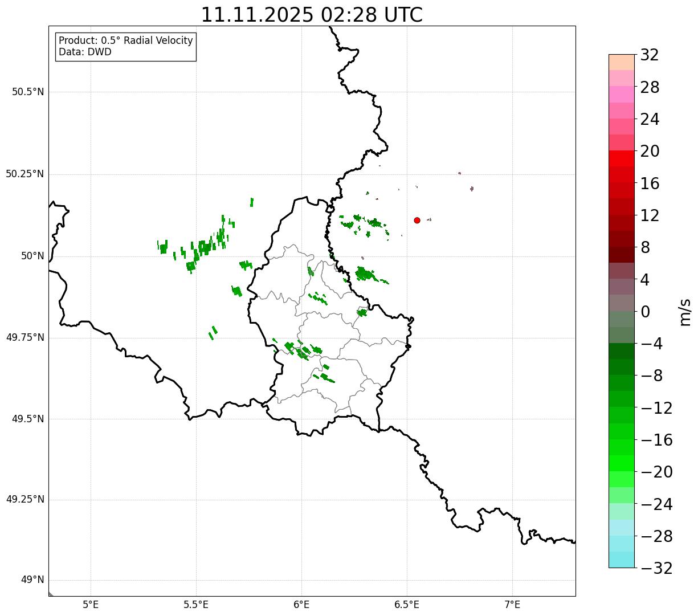Screen dimensions: 698x616
Task: Click the 49.75°N latitude label
Action: pyautogui.click(x=25, y=337)
